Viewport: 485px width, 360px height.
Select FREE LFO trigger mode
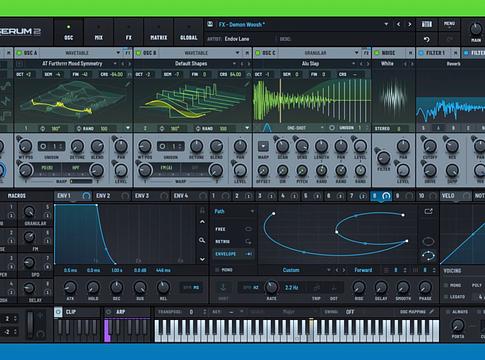(x=233, y=229)
